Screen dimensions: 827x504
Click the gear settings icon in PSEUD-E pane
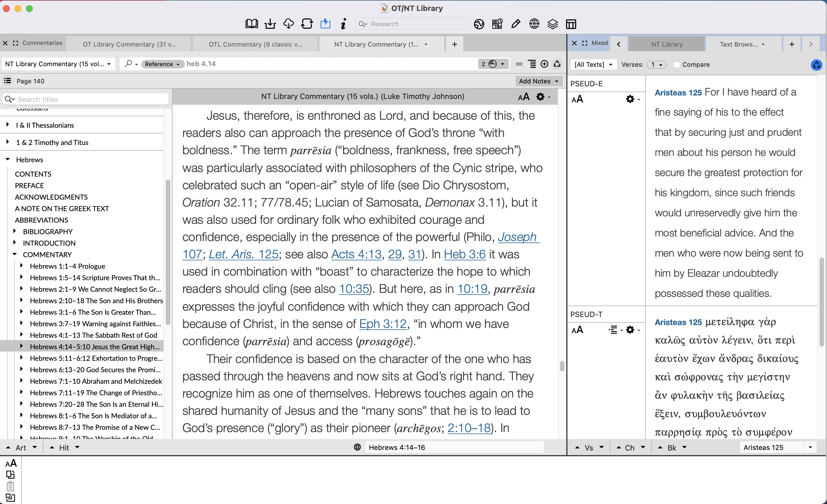630,99
